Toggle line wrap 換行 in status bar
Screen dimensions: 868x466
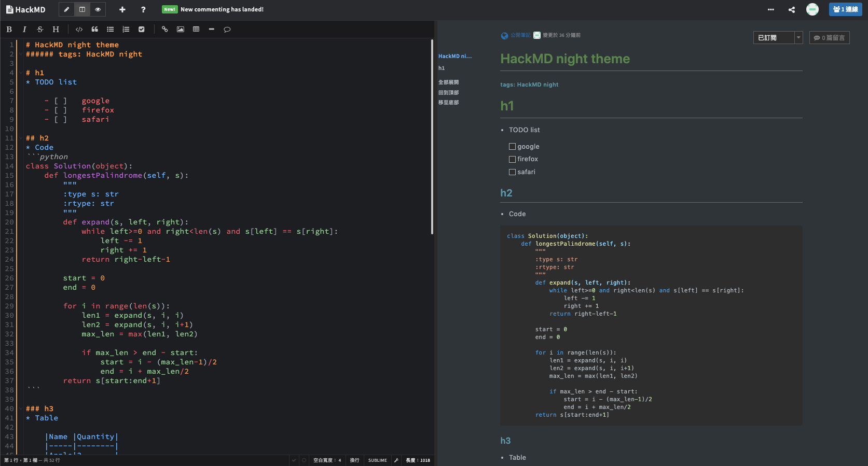[x=354, y=460]
